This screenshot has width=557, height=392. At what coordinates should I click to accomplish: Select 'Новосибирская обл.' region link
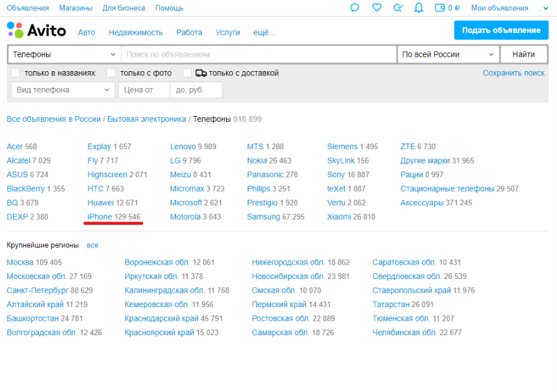[x=288, y=277]
